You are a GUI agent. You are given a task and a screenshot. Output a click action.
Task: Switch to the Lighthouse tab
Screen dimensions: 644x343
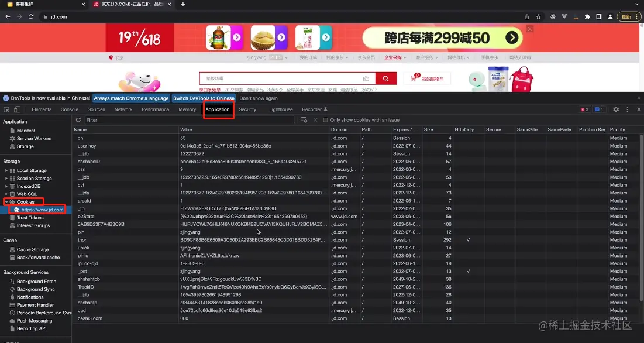(x=281, y=109)
